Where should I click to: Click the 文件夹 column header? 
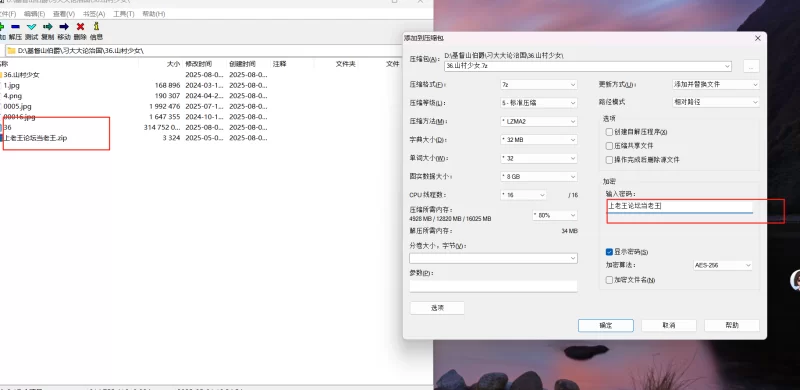tap(345, 64)
